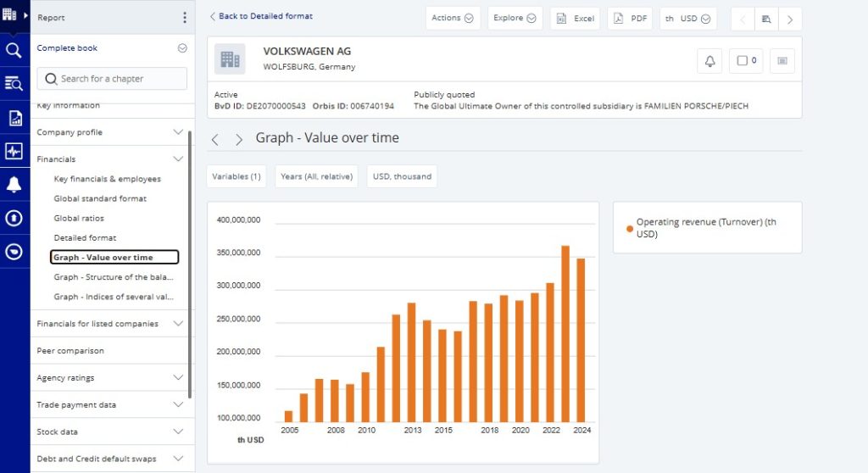Open the Explore dropdown
This screenshot has width=868, height=473.
click(515, 19)
